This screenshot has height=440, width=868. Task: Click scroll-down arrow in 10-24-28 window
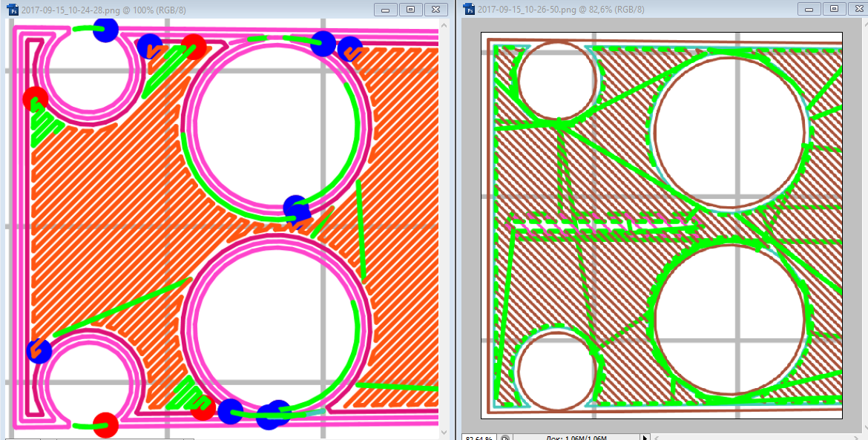click(444, 432)
